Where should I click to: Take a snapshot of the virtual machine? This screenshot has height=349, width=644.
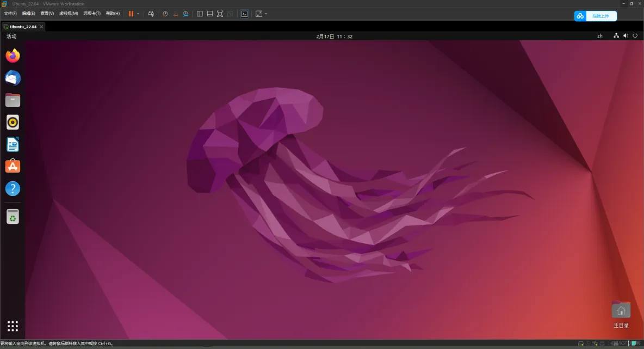(x=165, y=14)
